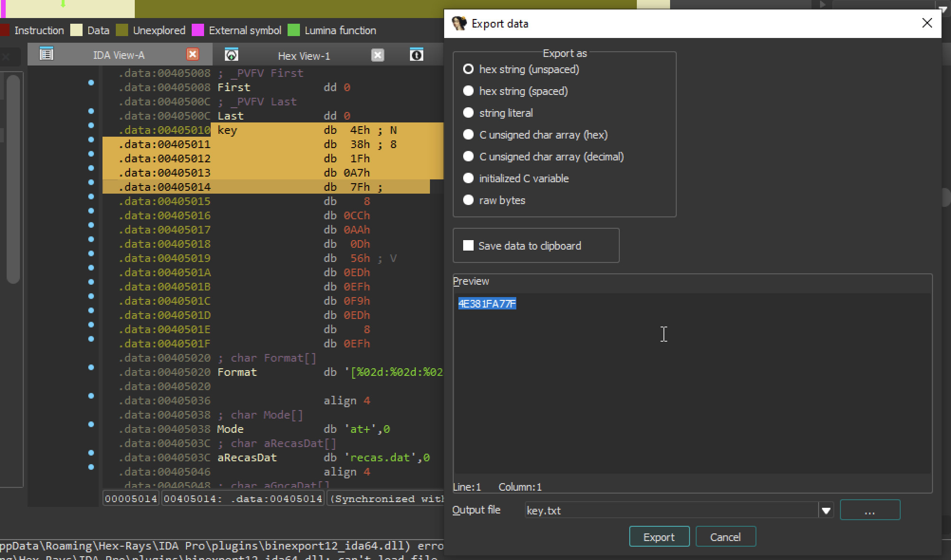Screen dimensions: 951x560
Task: Click the Unexplored legend color swatch
Action: tap(122, 30)
